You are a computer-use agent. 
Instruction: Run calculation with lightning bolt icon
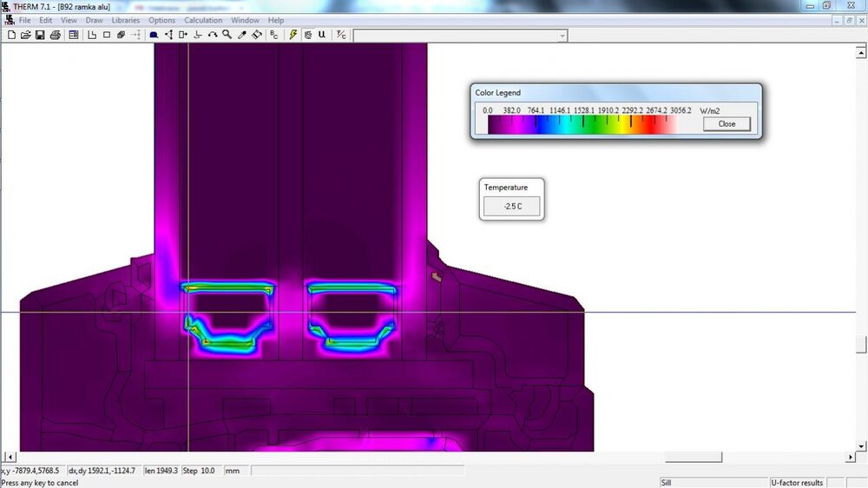pos(293,36)
